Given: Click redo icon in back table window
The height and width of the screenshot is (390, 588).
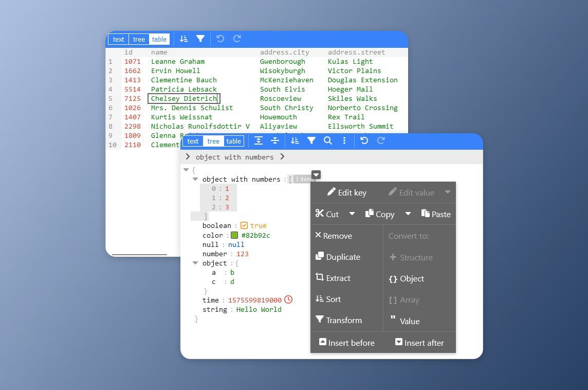Looking at the screenshot, I should click(237, 39).
